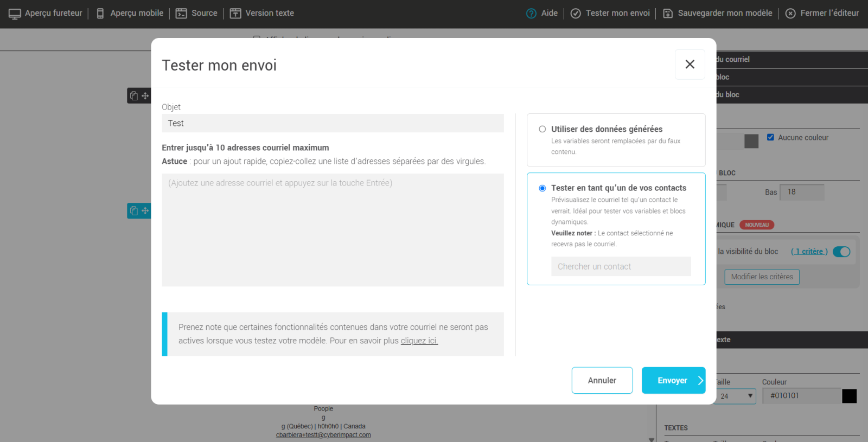Image resolution: width=868 pixels, height=442 pixels.
Task: Open the font size 24 dropdown
Action: click(x=736, y=396)
